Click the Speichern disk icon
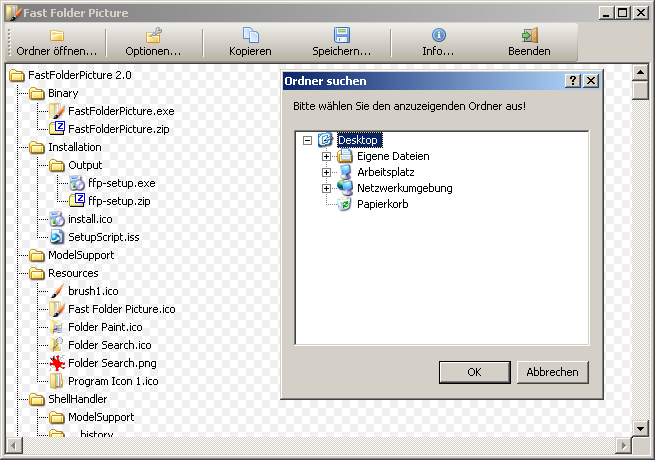 342,35
